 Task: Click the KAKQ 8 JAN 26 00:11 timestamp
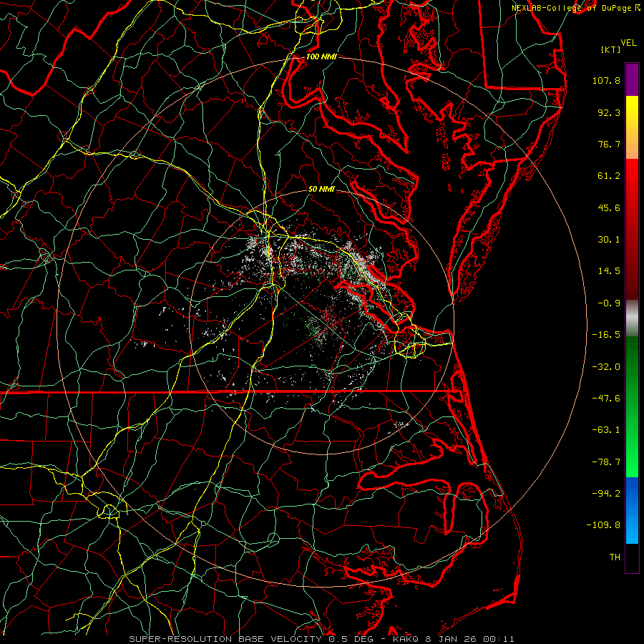tap(454, 639)
